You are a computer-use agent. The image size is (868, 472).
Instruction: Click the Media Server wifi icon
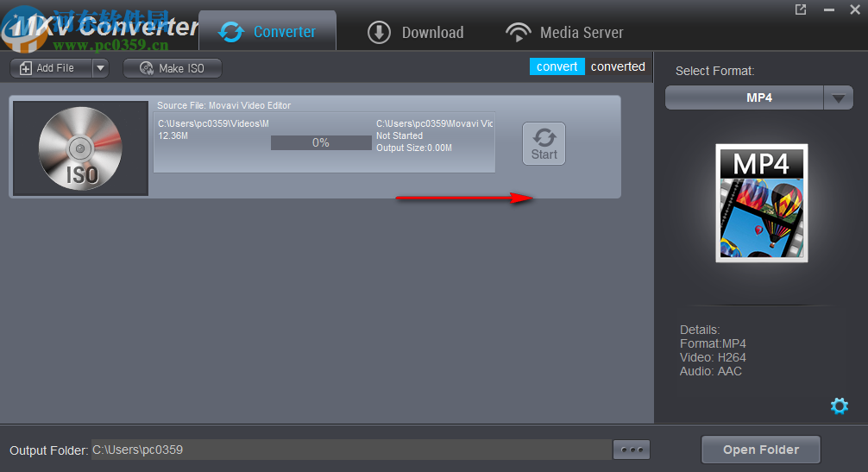click(x=519, y=32)
